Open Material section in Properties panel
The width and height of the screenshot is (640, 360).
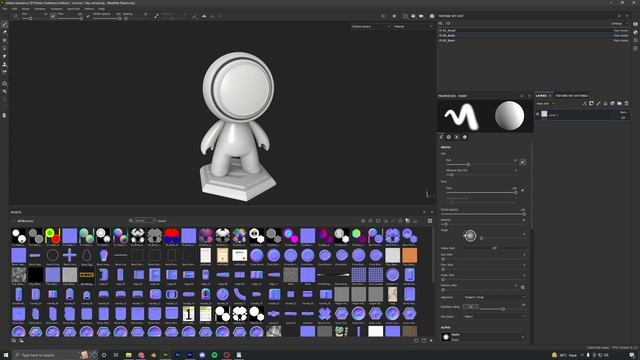click(x=464, y=137)
